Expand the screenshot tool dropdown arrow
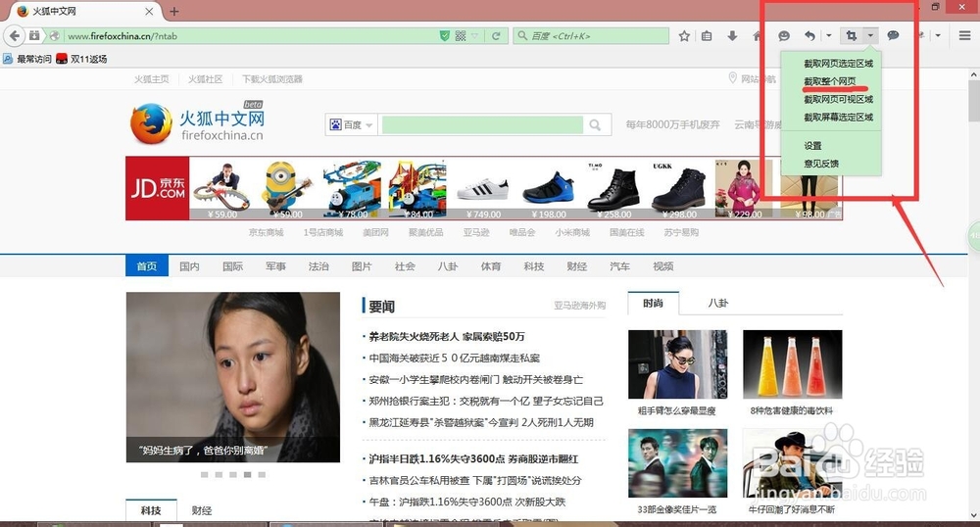980x527 pixels. [870, 35]
